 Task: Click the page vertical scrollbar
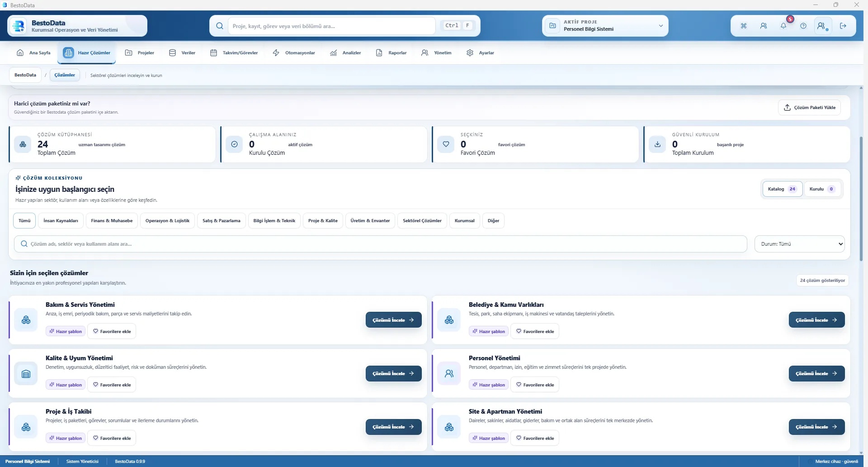point(861,199)
